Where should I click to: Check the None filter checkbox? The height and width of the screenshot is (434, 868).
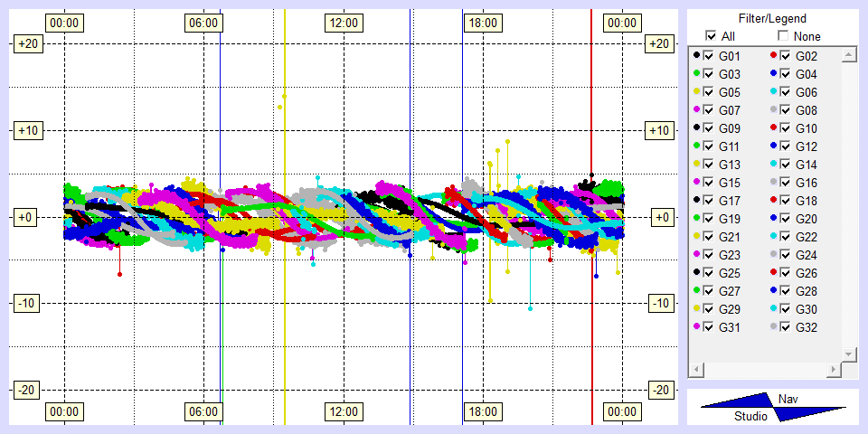(784, 36)
